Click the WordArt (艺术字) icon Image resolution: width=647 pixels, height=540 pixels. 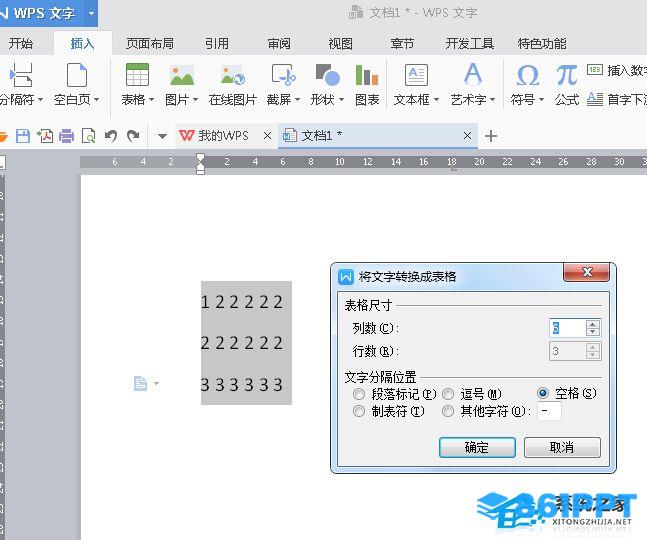pos(472,74)
